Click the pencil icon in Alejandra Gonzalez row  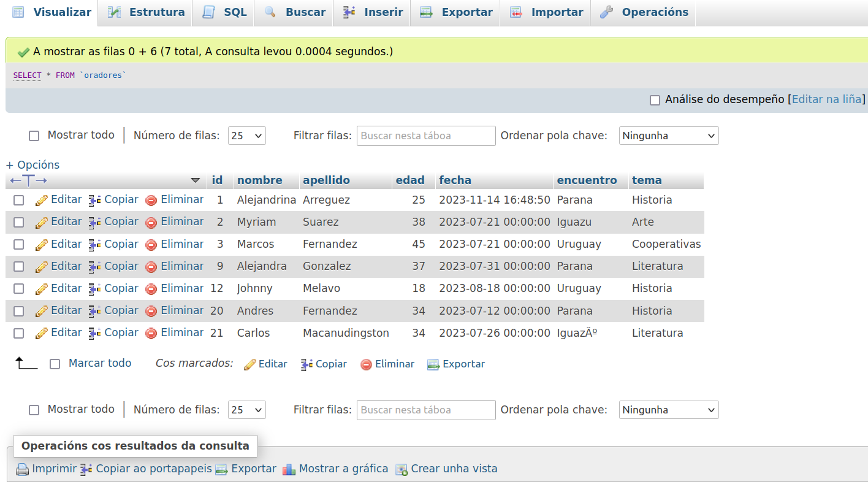click(x=42, y=266)
